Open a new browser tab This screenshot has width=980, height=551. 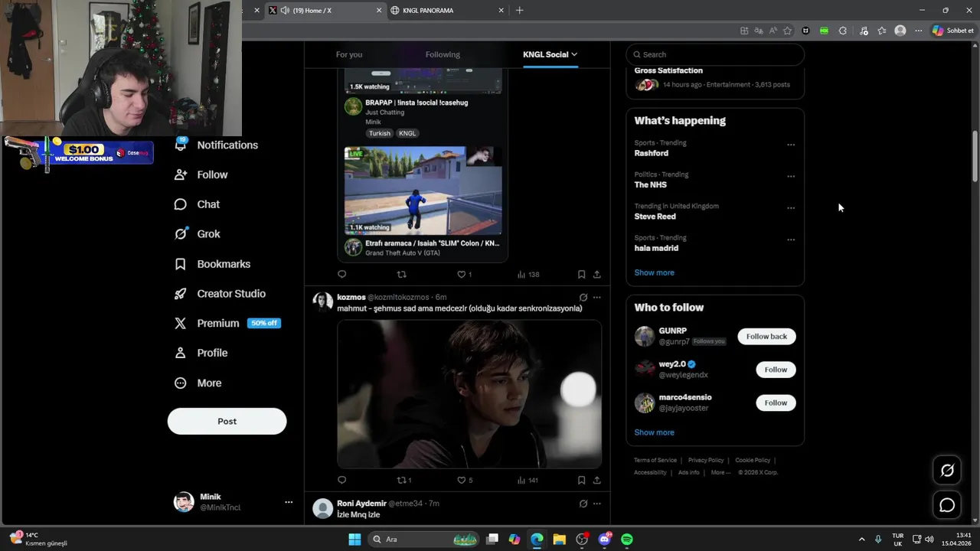coord(519,10)
